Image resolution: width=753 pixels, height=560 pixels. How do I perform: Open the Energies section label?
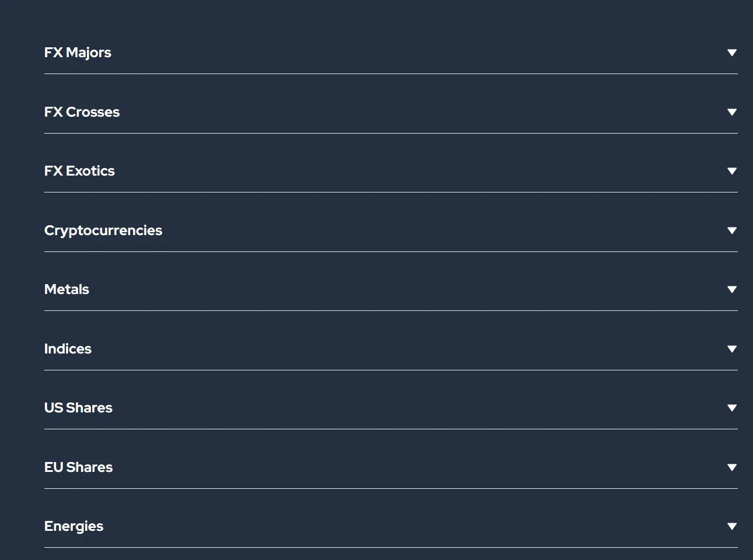[73, 526]
